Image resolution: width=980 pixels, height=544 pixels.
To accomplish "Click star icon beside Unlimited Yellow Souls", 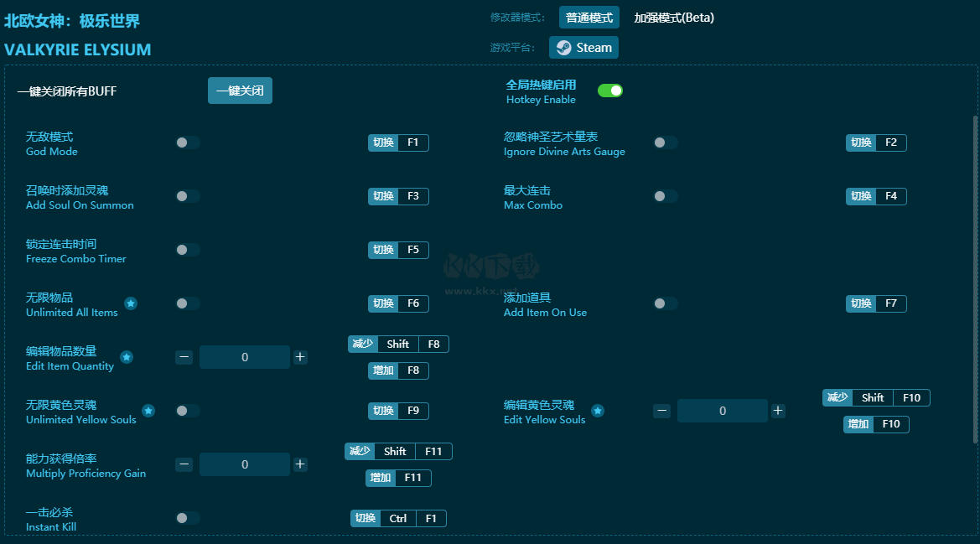I will (x=148, y=411).
